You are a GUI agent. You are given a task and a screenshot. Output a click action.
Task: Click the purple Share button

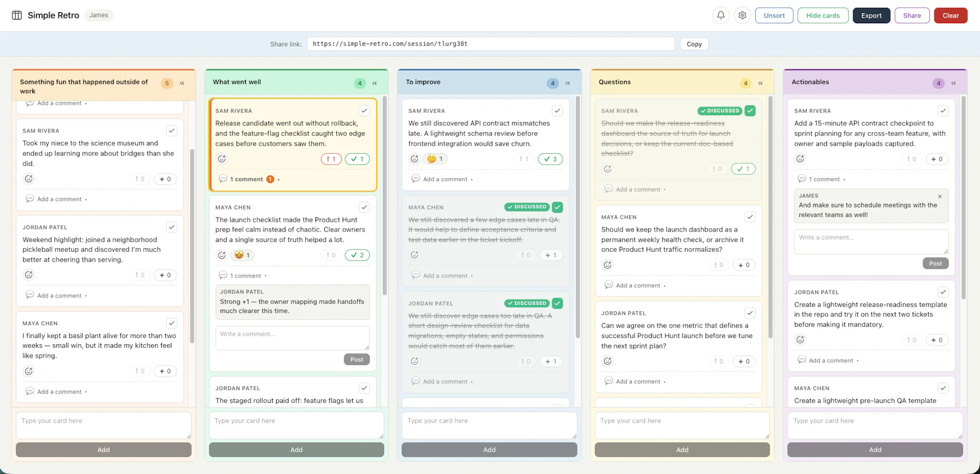click(x=912, y=15)
